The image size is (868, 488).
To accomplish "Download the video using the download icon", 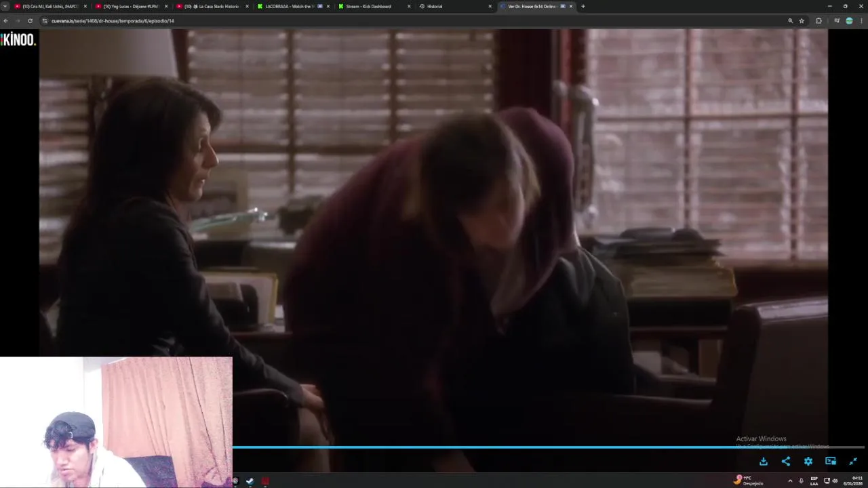I will click(764, 461).
